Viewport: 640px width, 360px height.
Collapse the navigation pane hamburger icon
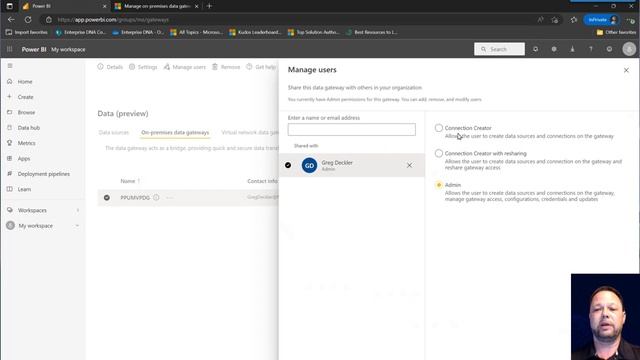point(10,66)
